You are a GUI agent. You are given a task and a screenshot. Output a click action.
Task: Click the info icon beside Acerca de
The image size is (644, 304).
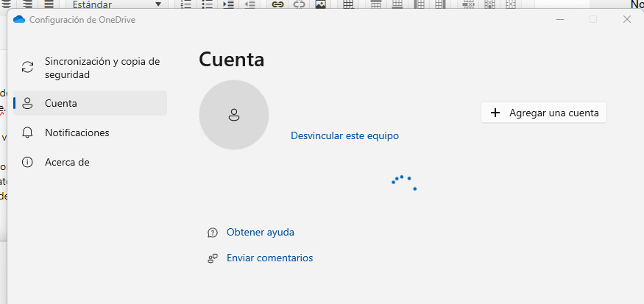tap(27, 162)
